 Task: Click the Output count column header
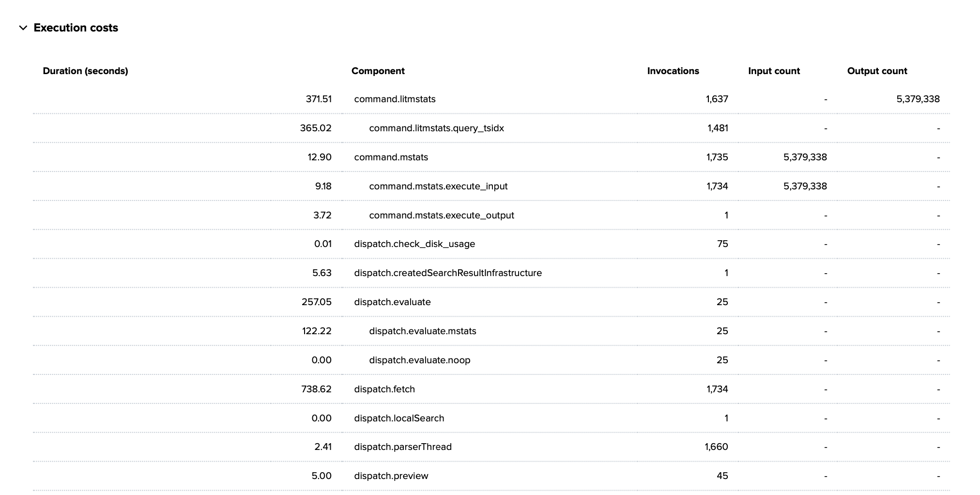click(x=876, y=71)
